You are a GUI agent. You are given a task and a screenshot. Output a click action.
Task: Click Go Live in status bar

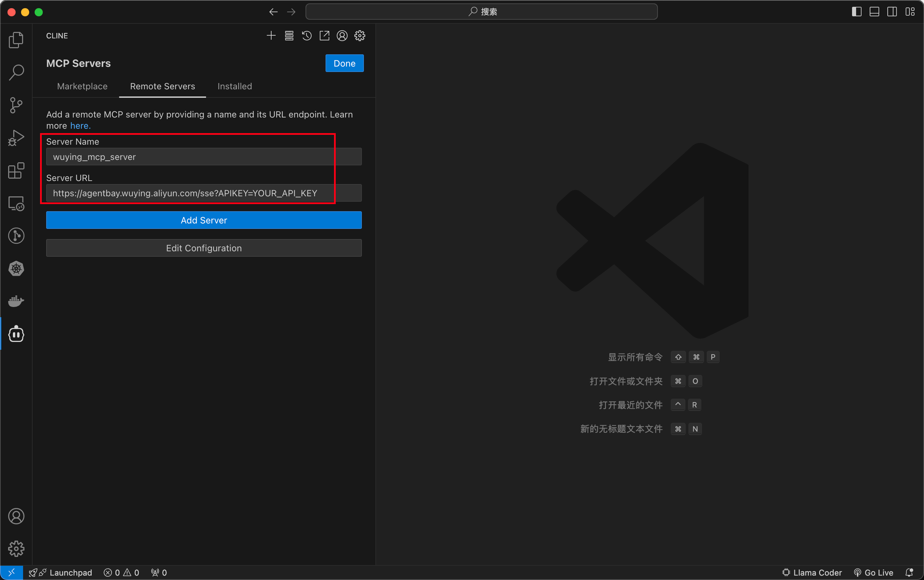(874, 572)
